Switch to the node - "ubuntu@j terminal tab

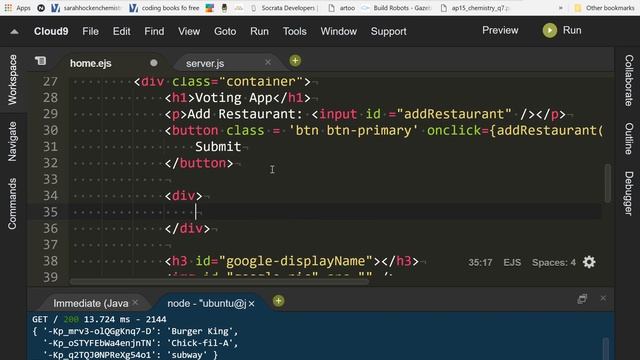207,303
